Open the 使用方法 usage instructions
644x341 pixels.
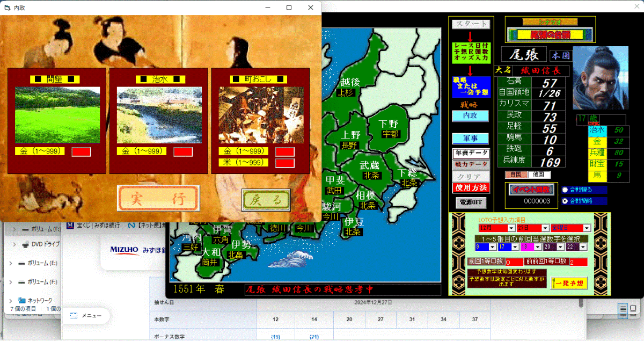coord(471,188)
